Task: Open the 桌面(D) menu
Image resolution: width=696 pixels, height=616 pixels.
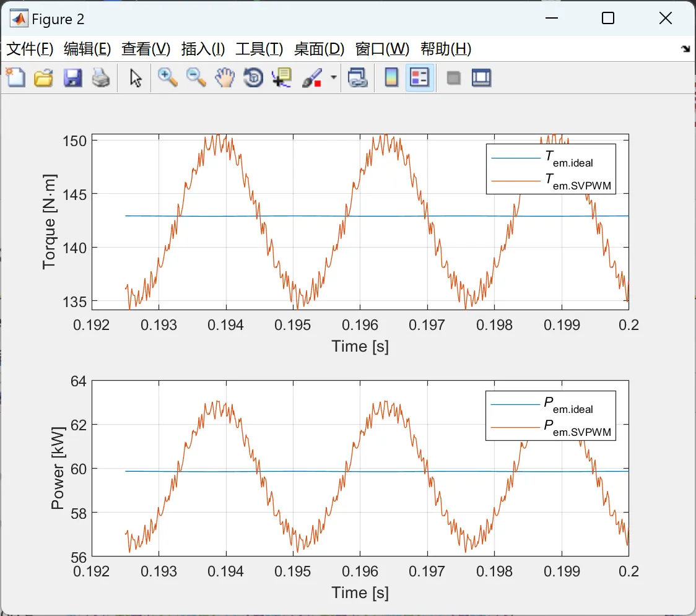Action: [x=319, y=49]
